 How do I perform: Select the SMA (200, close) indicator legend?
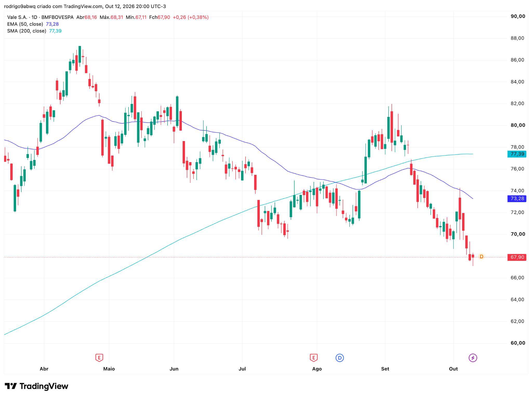pos(34,31)
